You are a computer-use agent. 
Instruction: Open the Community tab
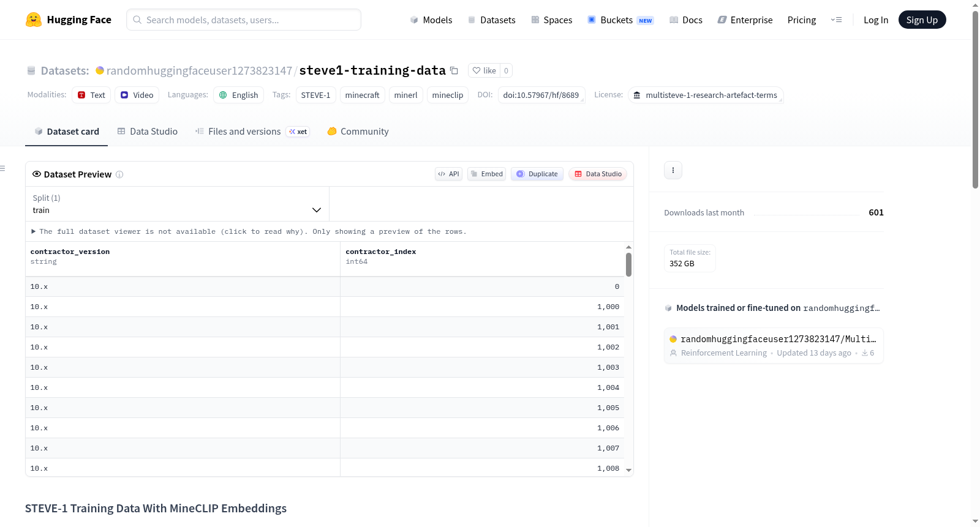click(x=358, y=132)
